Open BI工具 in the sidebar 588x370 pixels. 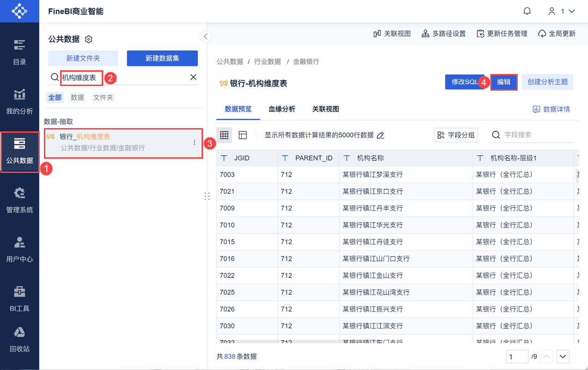point(19,299)
